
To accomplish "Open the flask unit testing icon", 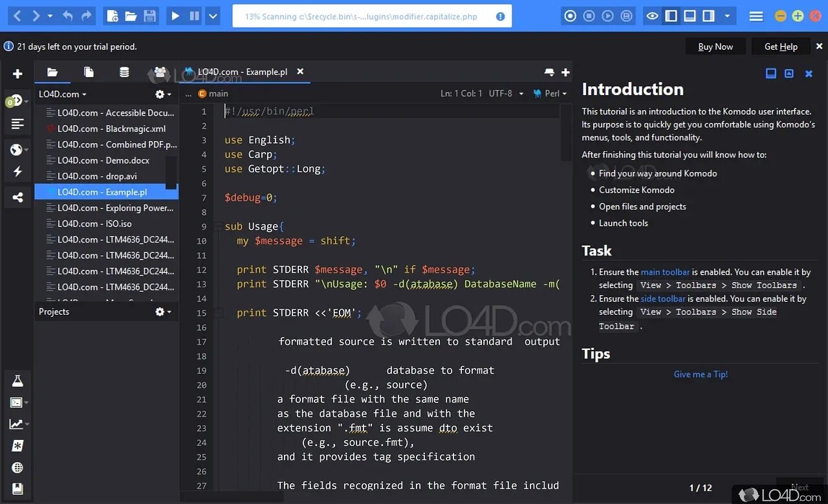I will [x=17, y=381].
